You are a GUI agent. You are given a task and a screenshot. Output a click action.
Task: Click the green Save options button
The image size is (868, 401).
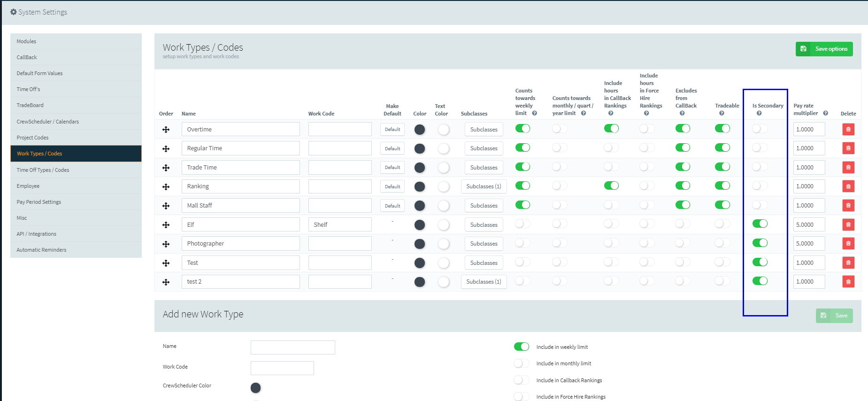(824, 49)
